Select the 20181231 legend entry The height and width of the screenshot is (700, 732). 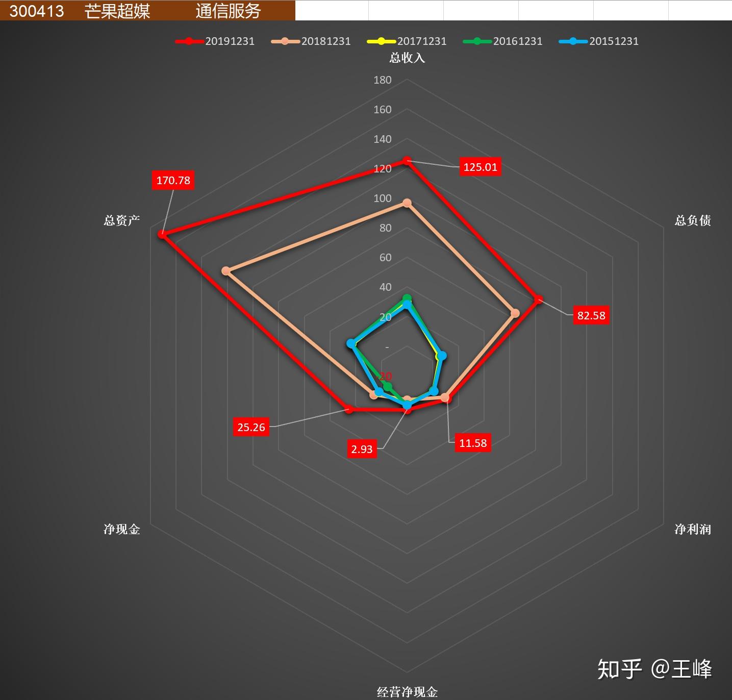point(311,41)
